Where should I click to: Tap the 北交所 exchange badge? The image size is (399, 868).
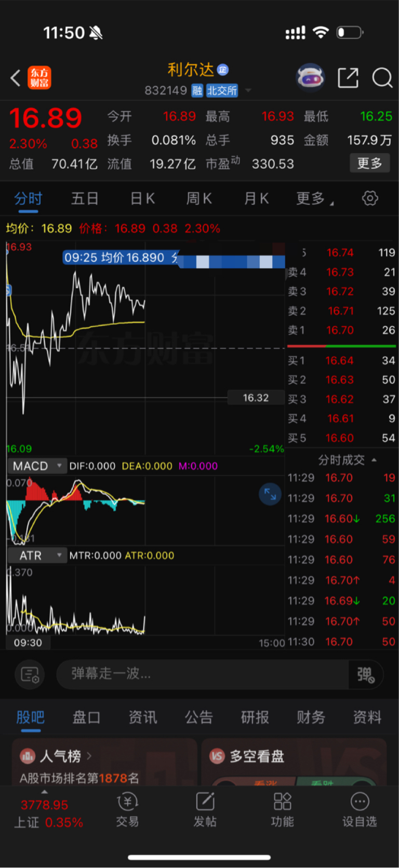[x=222, y=91]
